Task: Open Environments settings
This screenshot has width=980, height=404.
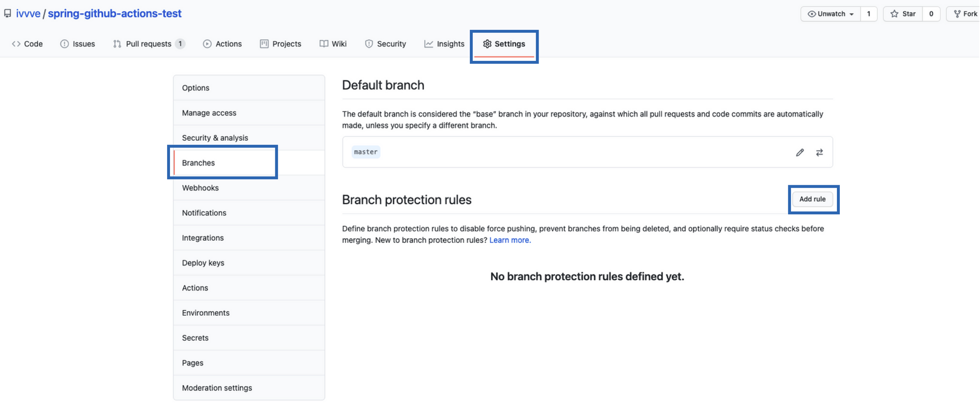Action: [249, 313]
